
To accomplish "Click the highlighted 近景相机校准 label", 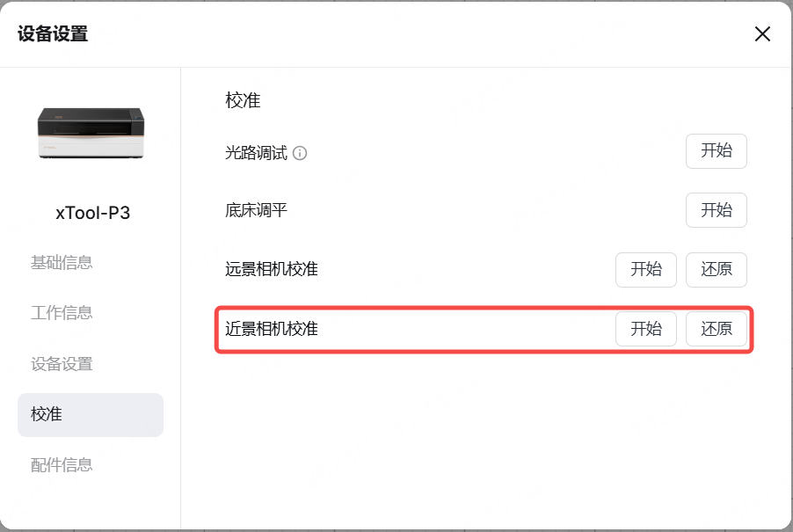I will pyautogui.click(x=272, y=329).
